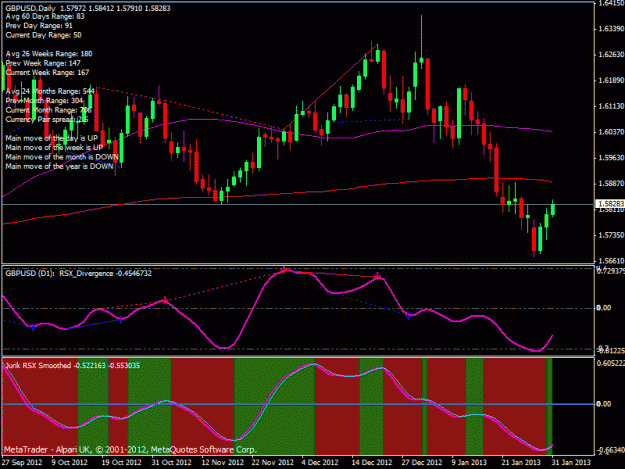Viewport: 625px width, 469px height.
Task: Click the 0.00 level label in Junk RSX pane
Action: [x=603, y=404]
